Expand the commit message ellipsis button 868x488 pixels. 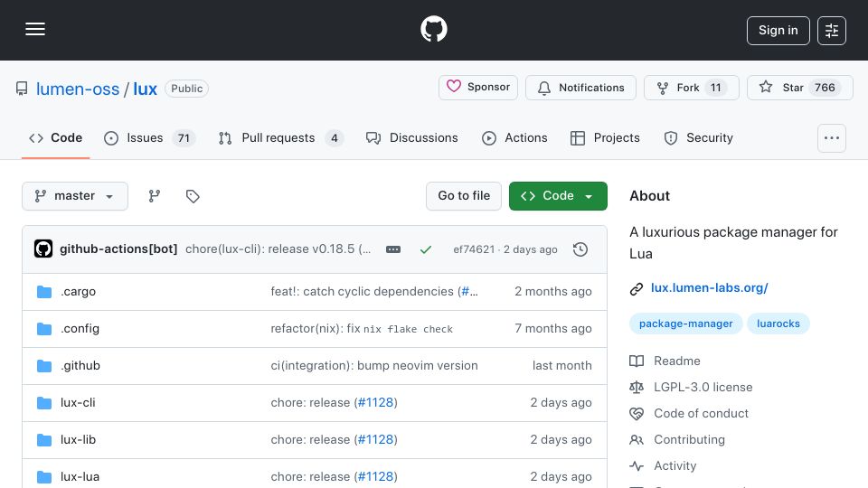pos(393,249)
